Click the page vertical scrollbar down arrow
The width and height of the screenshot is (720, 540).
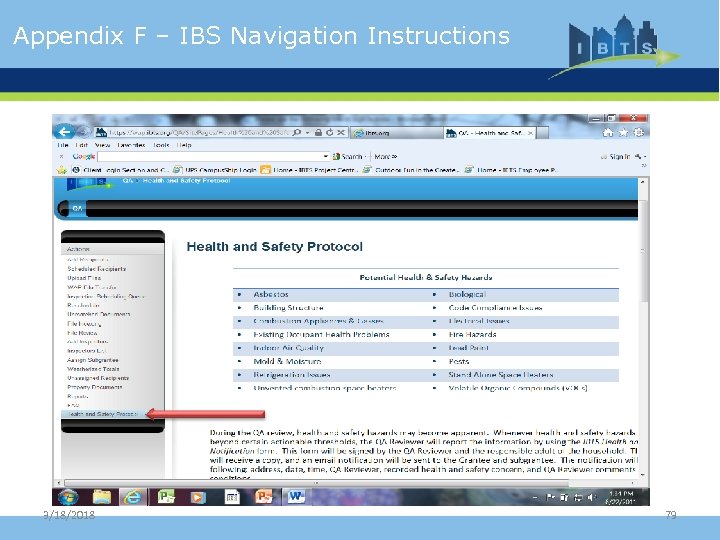tap(642, 475)
